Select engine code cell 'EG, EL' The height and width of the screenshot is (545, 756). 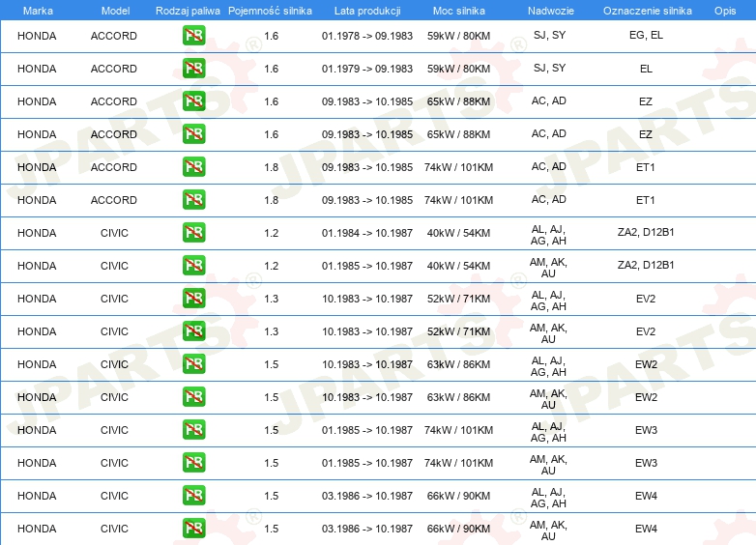click(x=646, y=35)
